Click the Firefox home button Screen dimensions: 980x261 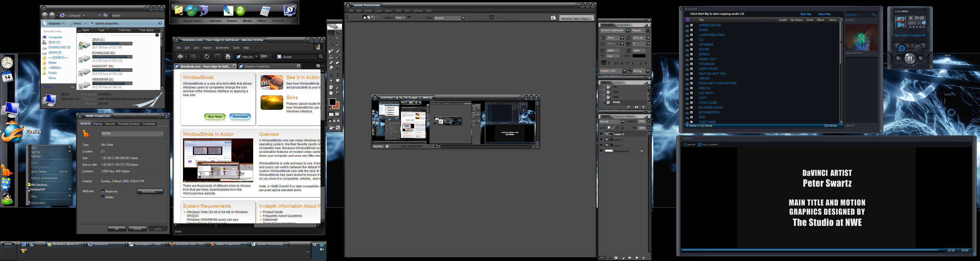coord(228,57)
